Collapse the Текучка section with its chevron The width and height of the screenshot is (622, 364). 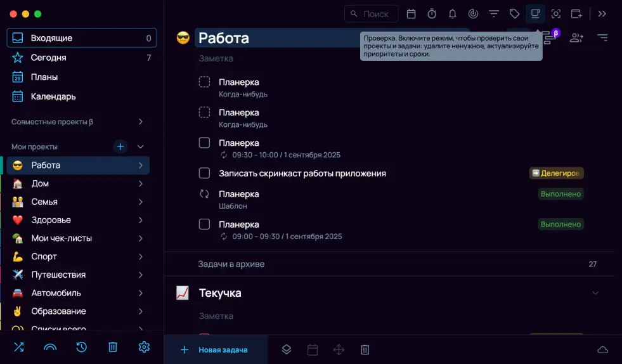pyautogui.click(x=595, y=293)
